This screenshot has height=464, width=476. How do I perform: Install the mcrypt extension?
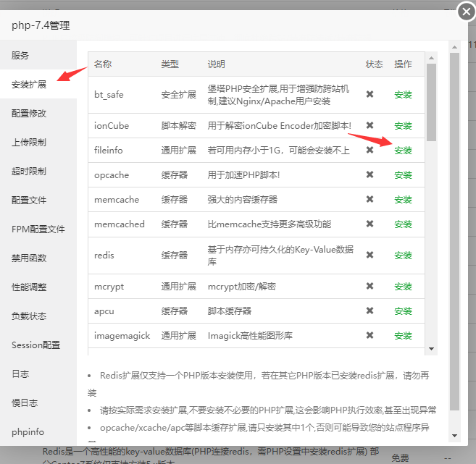[403, 286]
